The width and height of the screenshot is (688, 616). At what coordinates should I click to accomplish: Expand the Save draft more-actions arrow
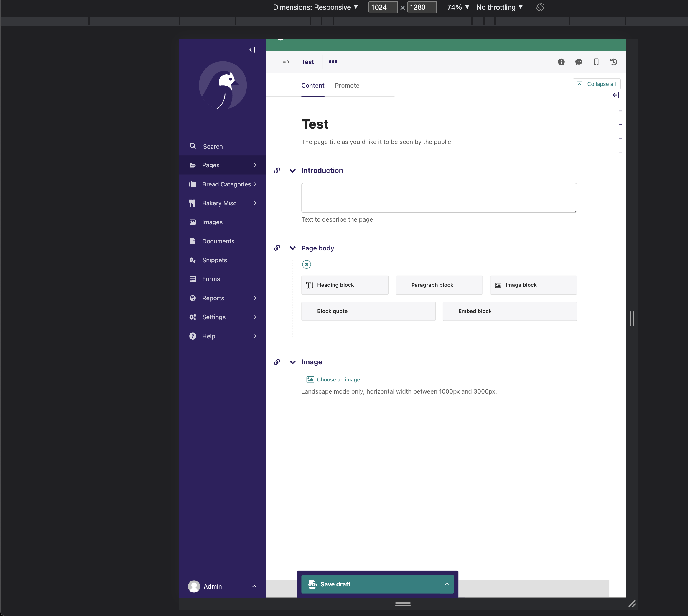(447, 584)
